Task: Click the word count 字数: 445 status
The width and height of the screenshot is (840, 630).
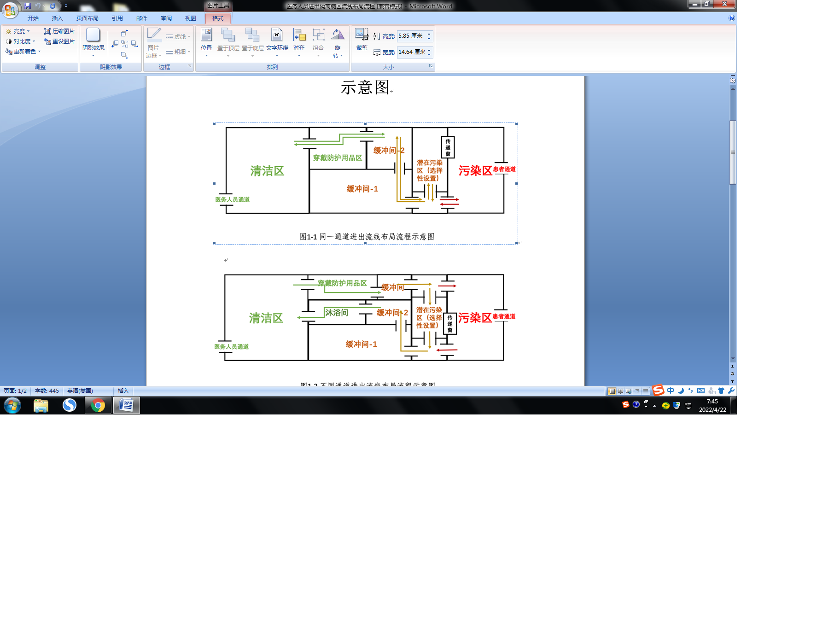Action: pyautogui.click(x=47, y=391)
